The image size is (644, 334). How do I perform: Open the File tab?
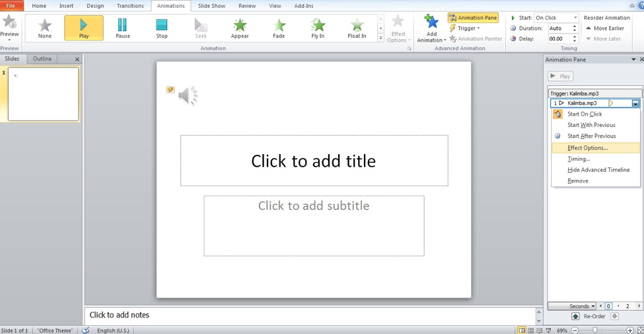11,6
